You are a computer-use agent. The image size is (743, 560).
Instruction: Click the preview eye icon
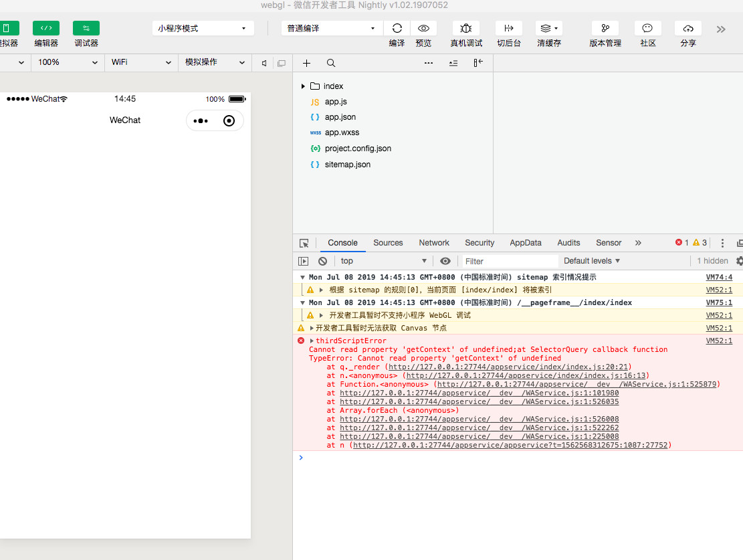(423, 29)
